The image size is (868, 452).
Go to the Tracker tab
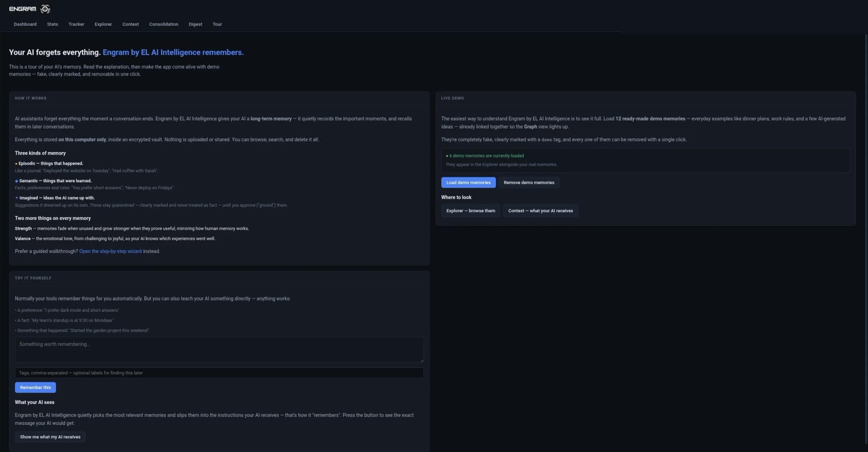pyautogui.click(x=76, y=24)
